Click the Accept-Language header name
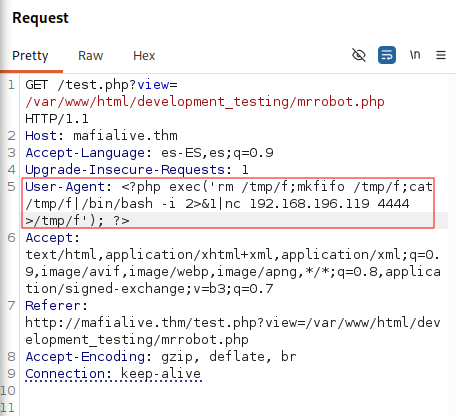The height and width of the screenshot is (416, 456). click(x=85, y=153)
